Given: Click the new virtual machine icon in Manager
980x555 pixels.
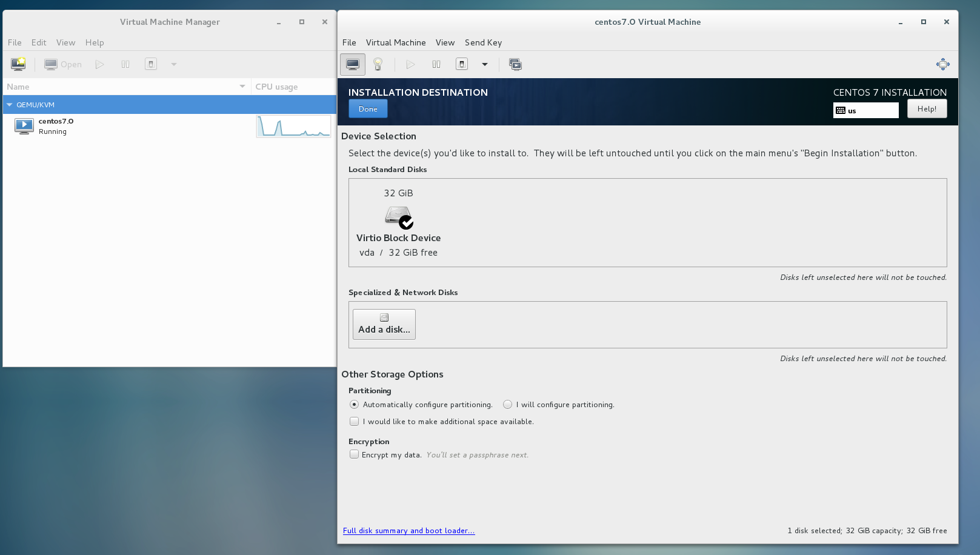Looking at the screenshot, I should pos(18,64).
